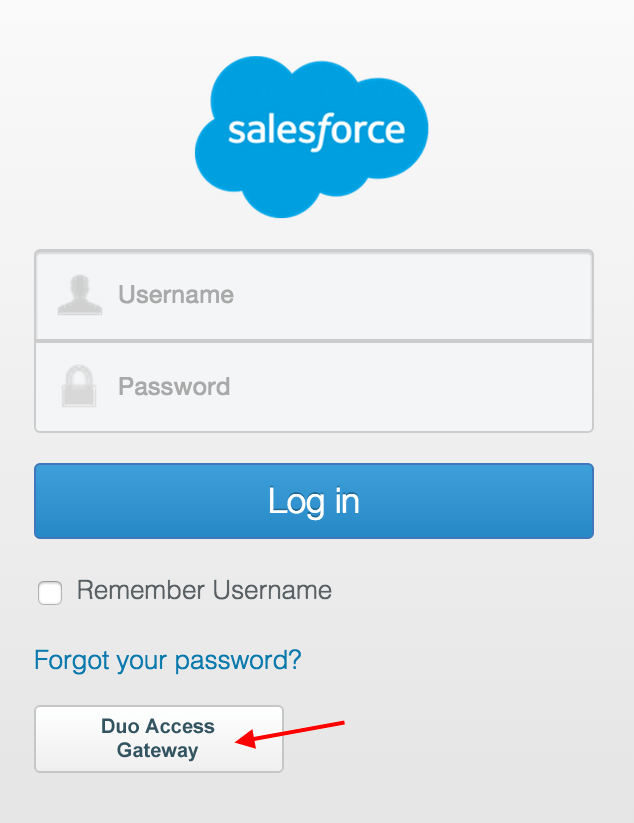The image size is (634, 823).
Task: Select the user silhouette icon beside Username
Action: click(x=80, y=294)
